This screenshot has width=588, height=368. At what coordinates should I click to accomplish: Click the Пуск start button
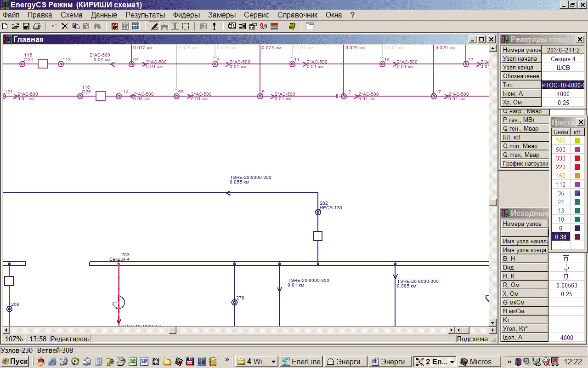point(15,362)
